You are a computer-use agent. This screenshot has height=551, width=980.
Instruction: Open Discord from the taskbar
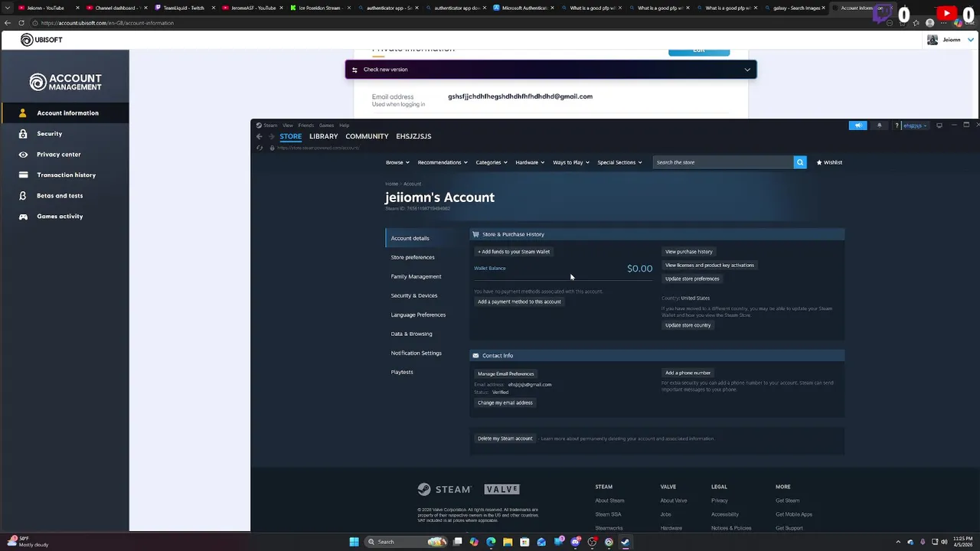pos(575,542)
